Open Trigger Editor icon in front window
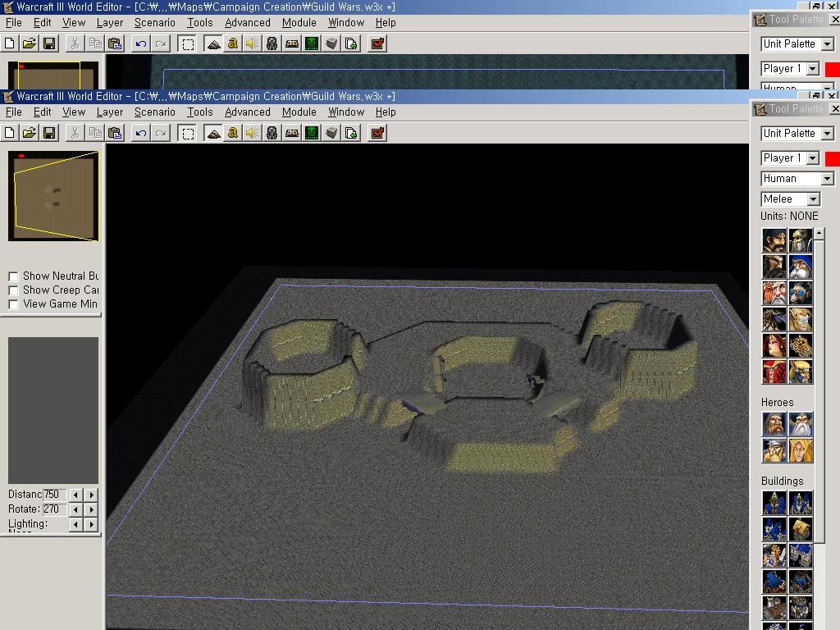This screenshot has height=630, width=840. 232,133
